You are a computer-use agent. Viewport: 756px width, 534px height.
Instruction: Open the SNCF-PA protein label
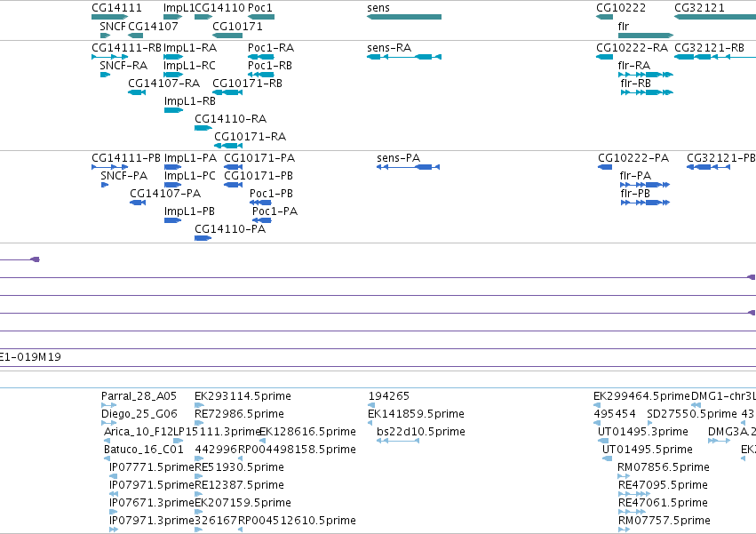coord(123,176)
